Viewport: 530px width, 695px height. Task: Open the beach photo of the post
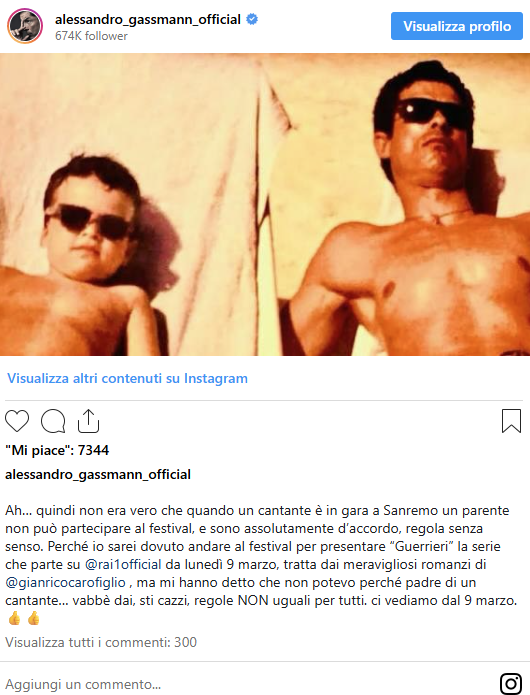[x=265, y=204]
